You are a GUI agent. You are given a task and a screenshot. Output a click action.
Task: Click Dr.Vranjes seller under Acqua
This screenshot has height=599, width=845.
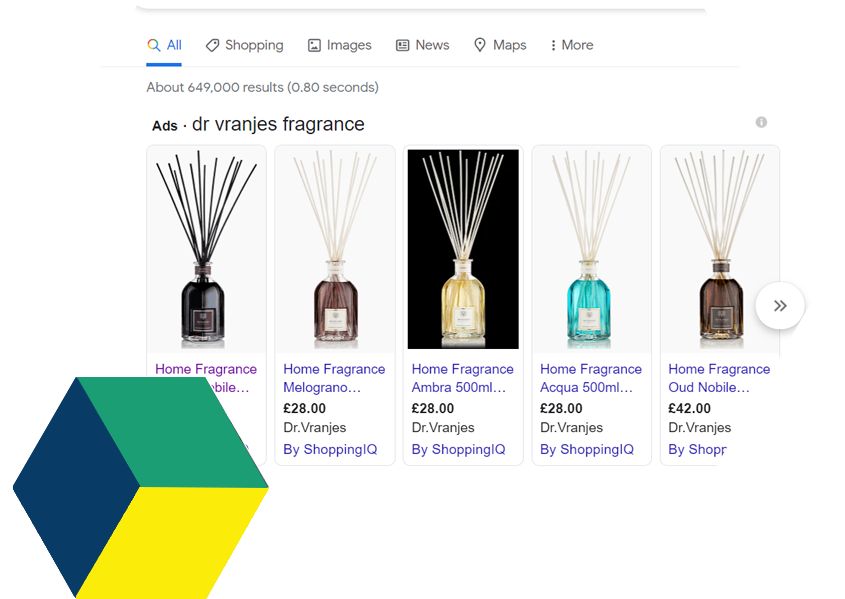click(x=571, y=428)
